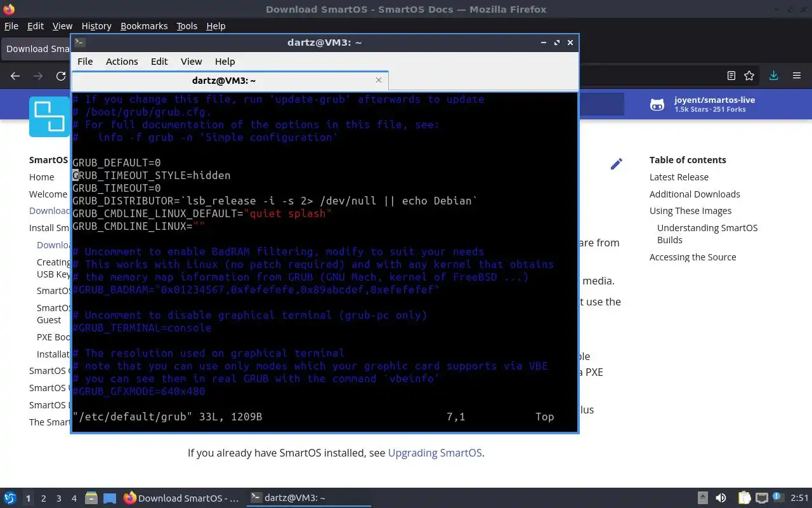Click the GRUB_DEFAULT=0 line in the terminal
The image size is (812, 508).
pyautogui.click(x=117, y=163)
